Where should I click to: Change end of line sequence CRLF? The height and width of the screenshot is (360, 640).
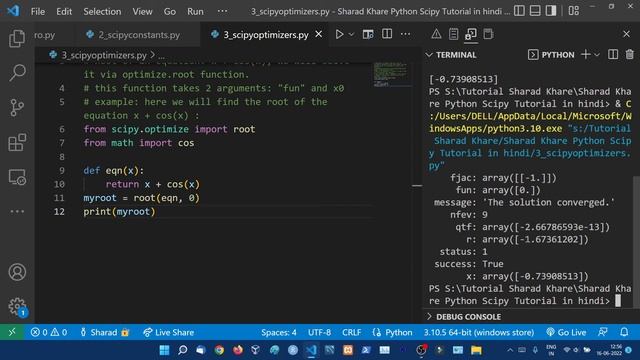tap(351, 332)
